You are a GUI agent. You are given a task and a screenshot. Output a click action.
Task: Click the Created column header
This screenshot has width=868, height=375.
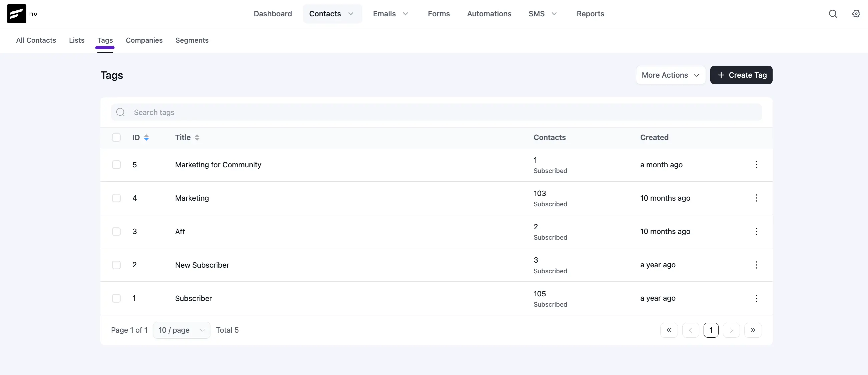(x=654, y=137)
